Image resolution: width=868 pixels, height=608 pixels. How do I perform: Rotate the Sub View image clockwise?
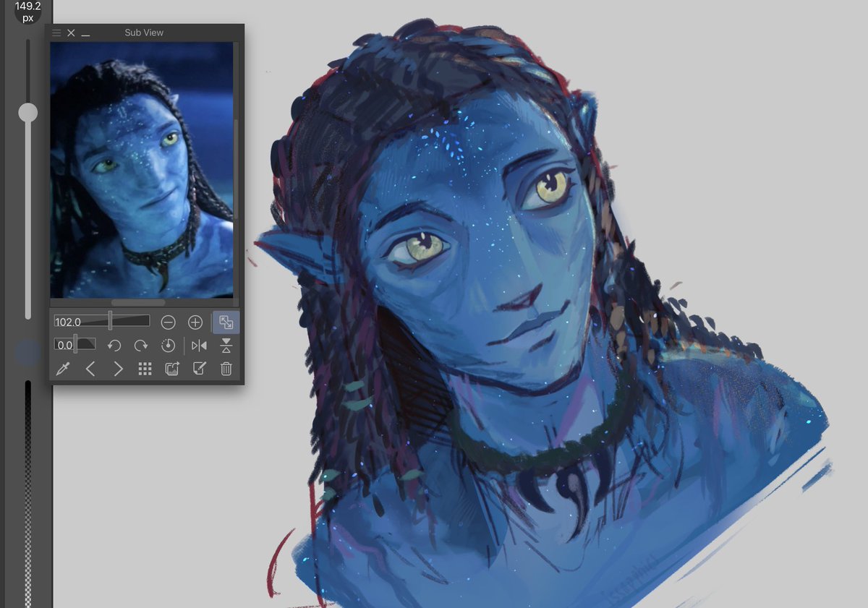[141, 346]
